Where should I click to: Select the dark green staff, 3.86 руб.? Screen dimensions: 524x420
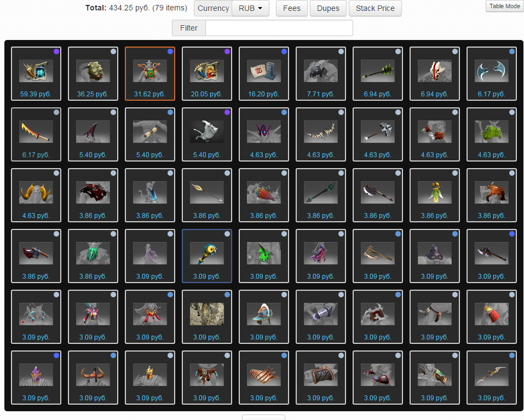click(x=321, y=195)
